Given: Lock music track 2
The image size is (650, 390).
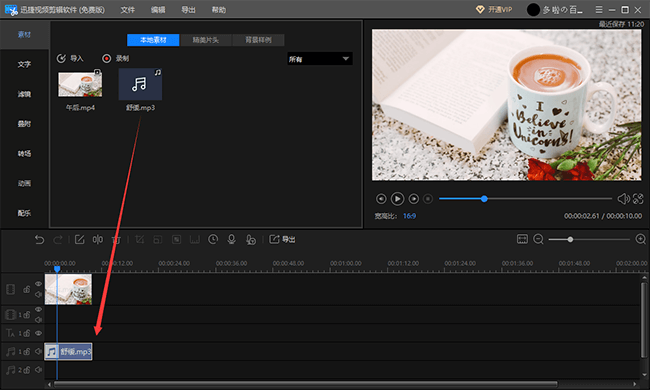Looking at the screenshot, I should pos(27,370).
